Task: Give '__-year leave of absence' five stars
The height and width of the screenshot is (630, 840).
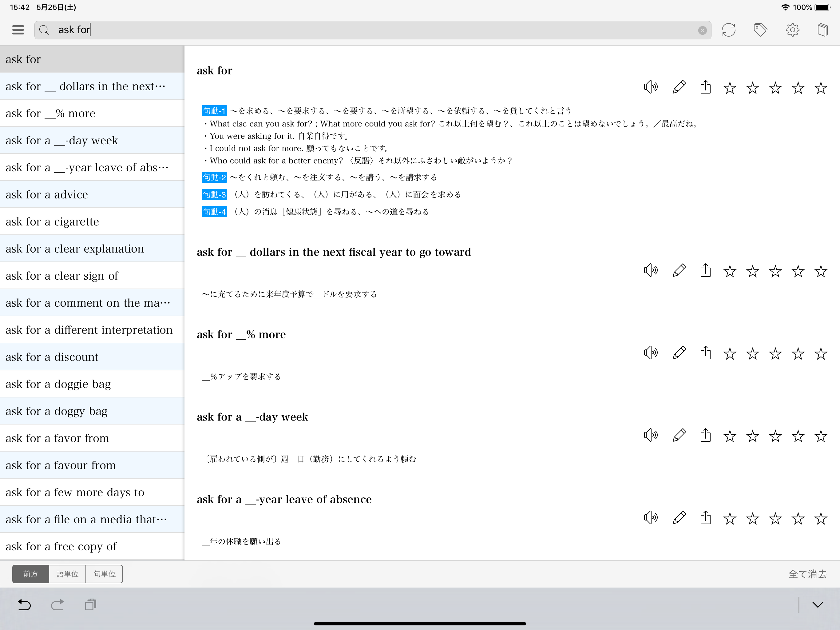Action: 821,518
